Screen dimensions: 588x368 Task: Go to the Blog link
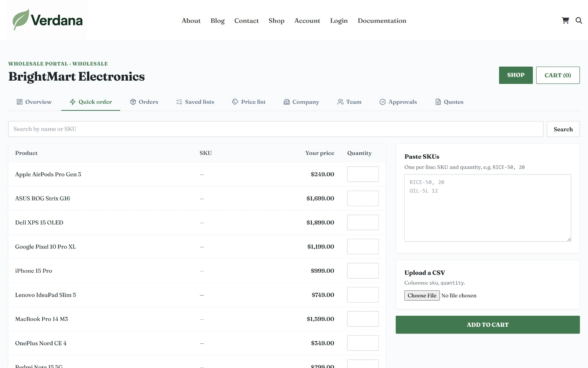coord(218,21)
